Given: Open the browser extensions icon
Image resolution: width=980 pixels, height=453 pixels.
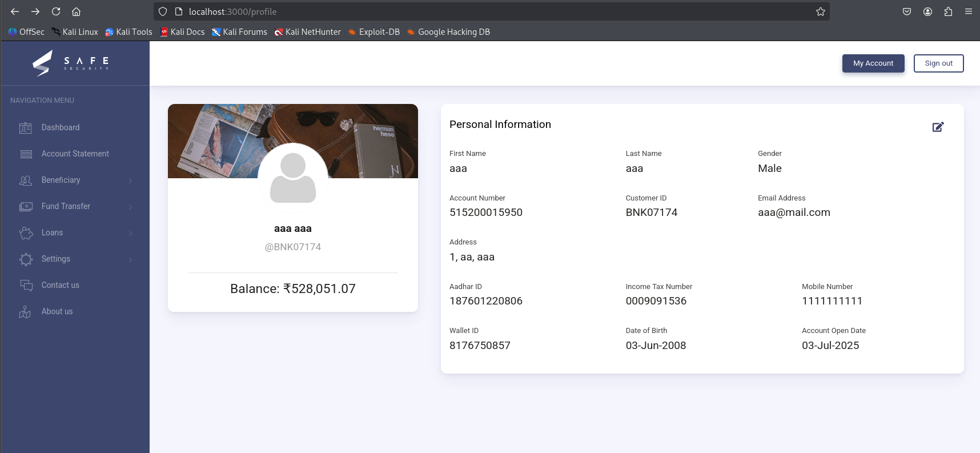Looking at the screenshot, I should tap(948, 11).
